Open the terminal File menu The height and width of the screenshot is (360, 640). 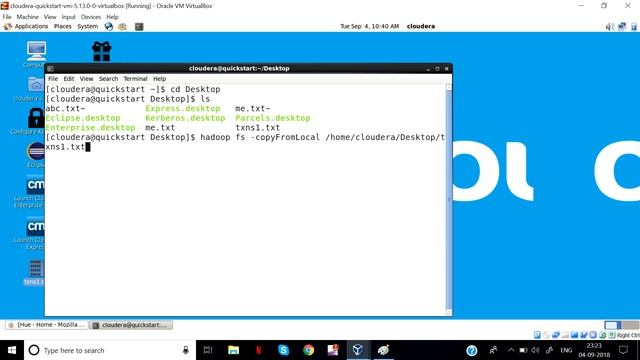tap(53, 79)
